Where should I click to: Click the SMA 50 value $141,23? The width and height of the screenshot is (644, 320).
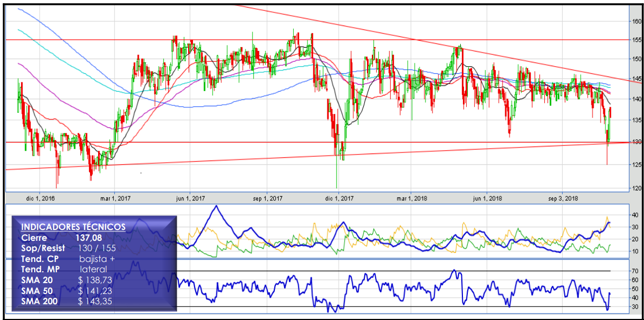[x=95, y=291]
